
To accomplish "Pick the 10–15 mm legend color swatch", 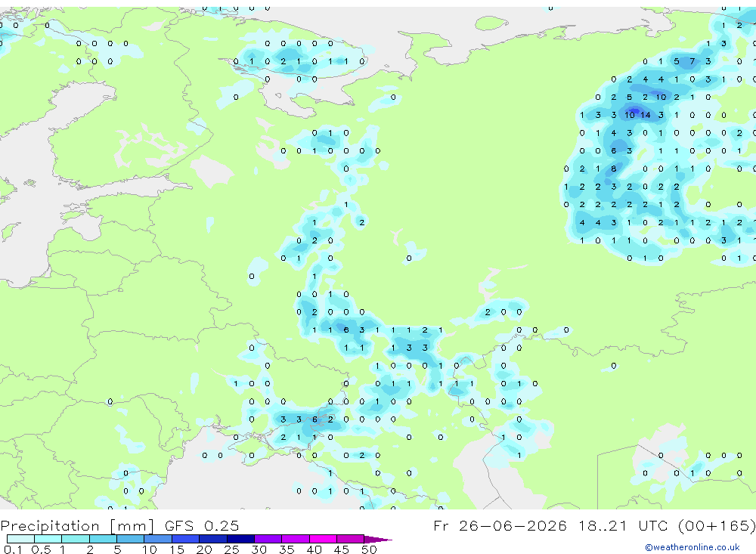I will pos(158,539).
